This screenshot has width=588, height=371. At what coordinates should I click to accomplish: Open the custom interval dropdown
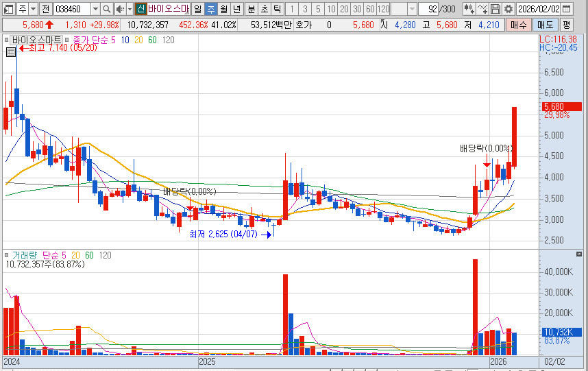point(412,9)
